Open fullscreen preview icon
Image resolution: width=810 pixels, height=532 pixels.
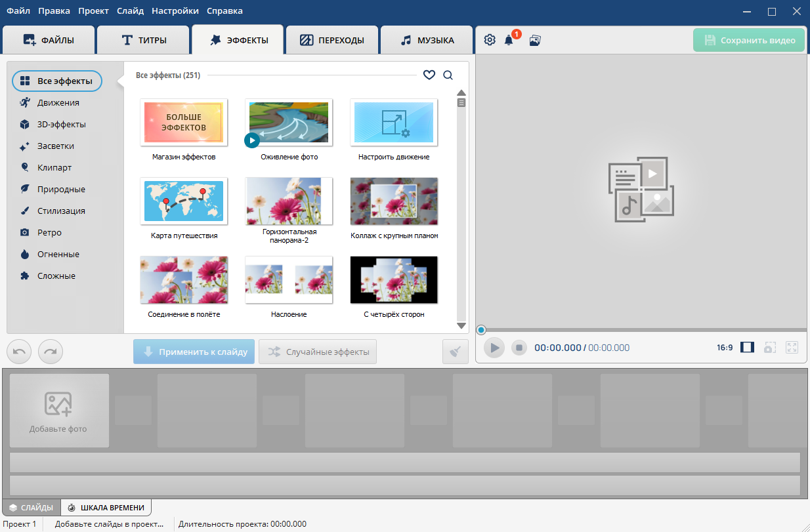792,348
